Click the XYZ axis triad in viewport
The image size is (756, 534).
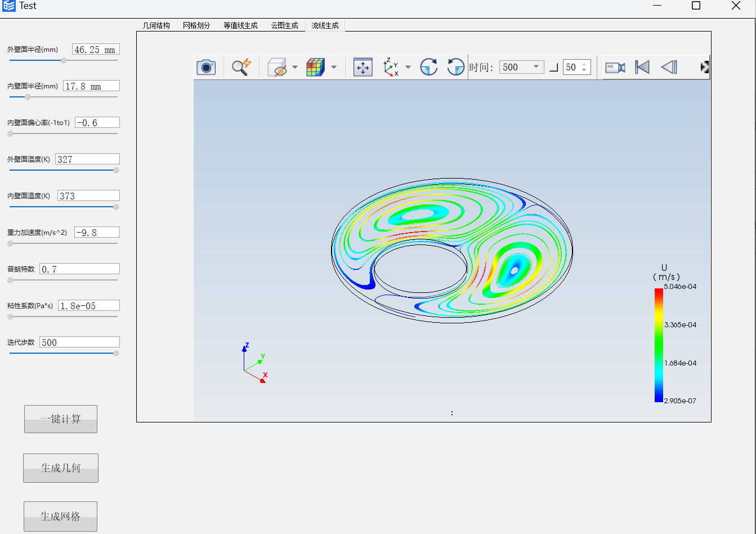(255, 363)
